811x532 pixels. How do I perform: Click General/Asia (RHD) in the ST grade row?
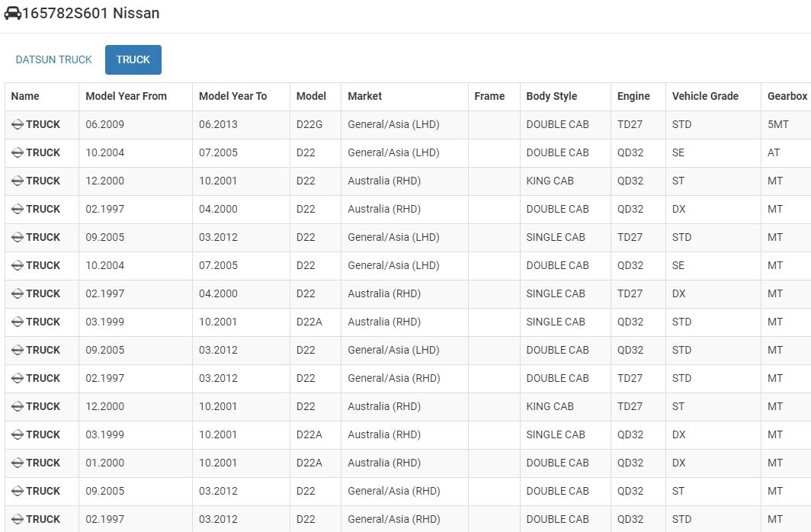point(393,491)
